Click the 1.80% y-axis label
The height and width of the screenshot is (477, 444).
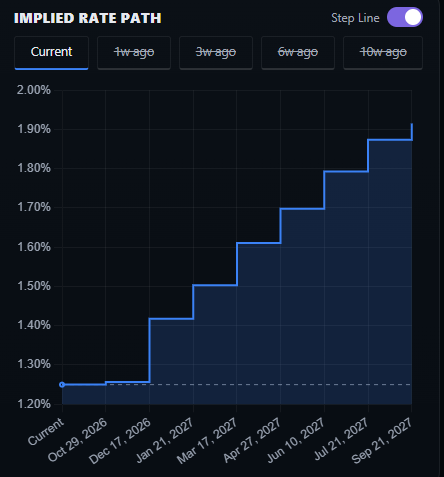coord(34,168)
